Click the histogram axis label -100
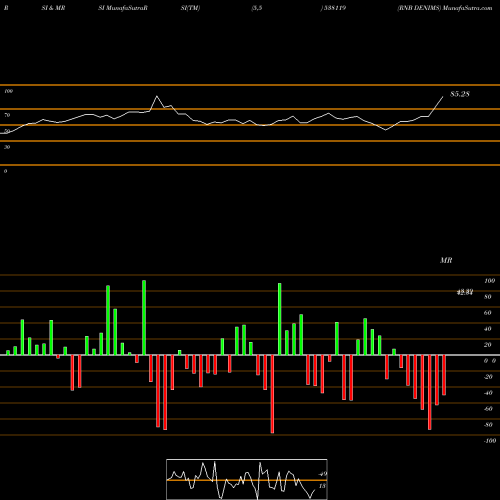 [490, 441]
